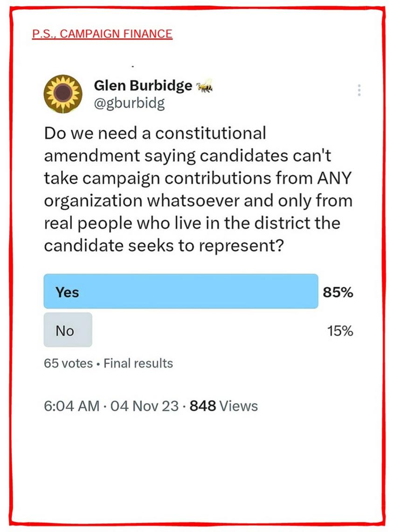Image resolution: width=393 pixels, height=532 pixels.
Task: Open the 6:04 AM timestamp
Action: tap(72, 406)
